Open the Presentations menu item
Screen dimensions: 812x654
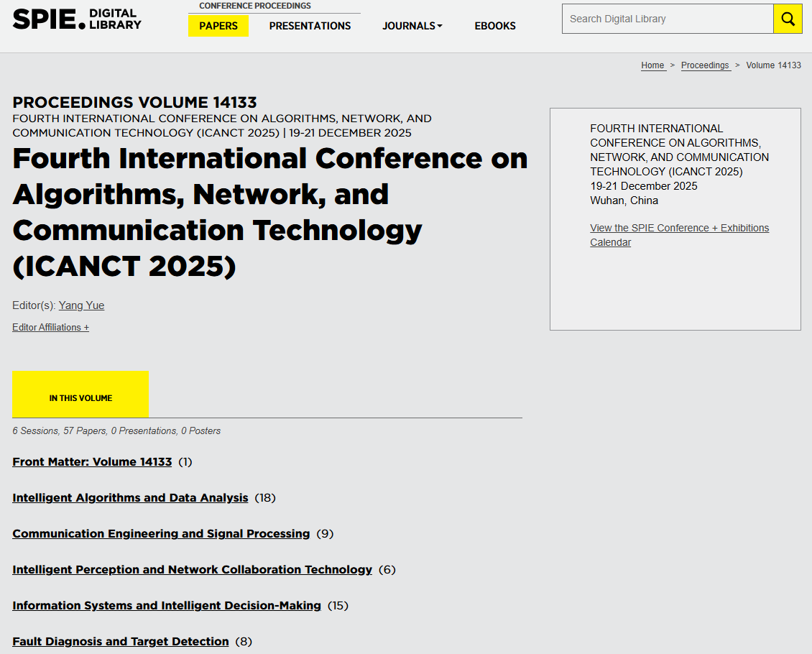click(x=310, y=26)
